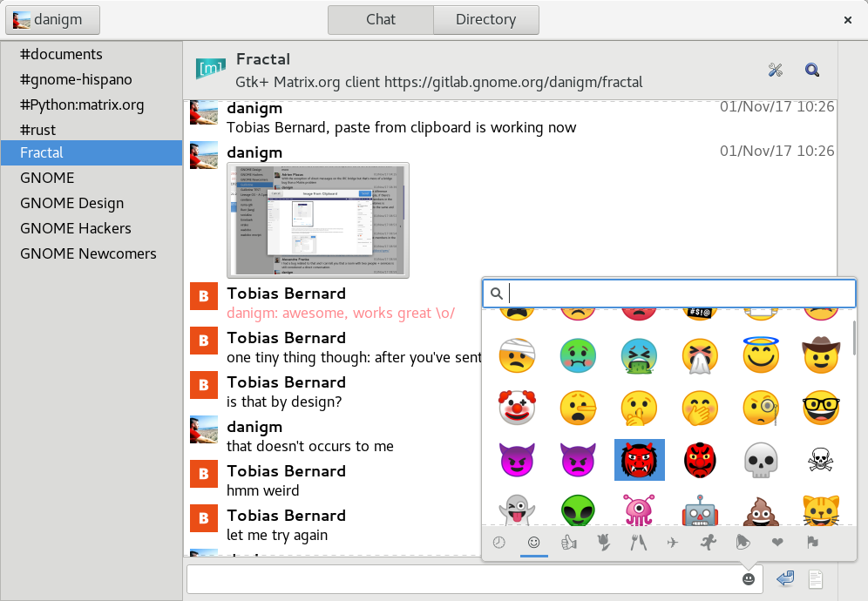Open the flags emoji category
868x601 pixels.
(x=812, y=543)
